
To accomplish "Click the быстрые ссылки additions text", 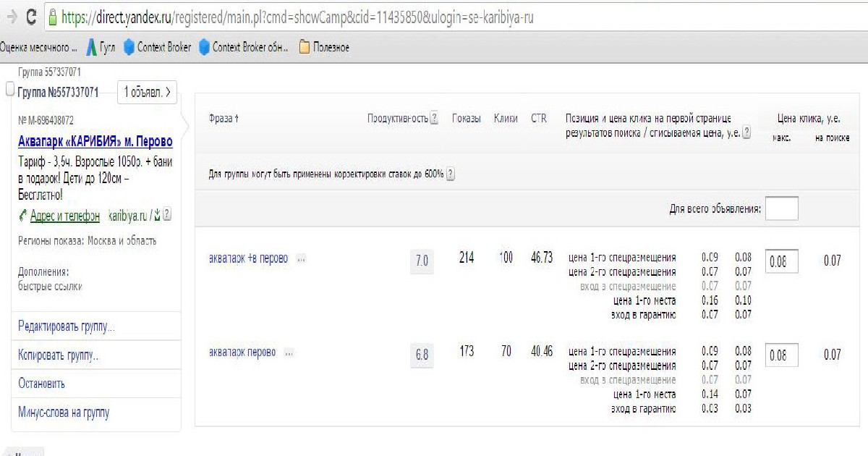I will (50, 286).
